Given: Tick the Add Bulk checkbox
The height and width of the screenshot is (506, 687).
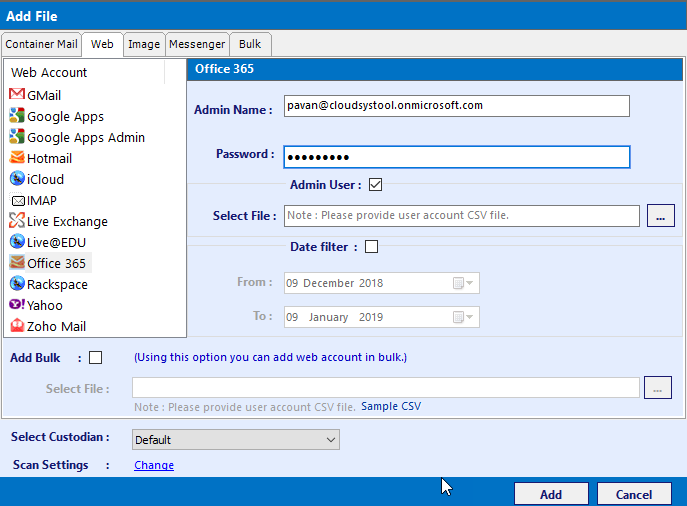Looking at the screenshot, I should click(96, 357).
